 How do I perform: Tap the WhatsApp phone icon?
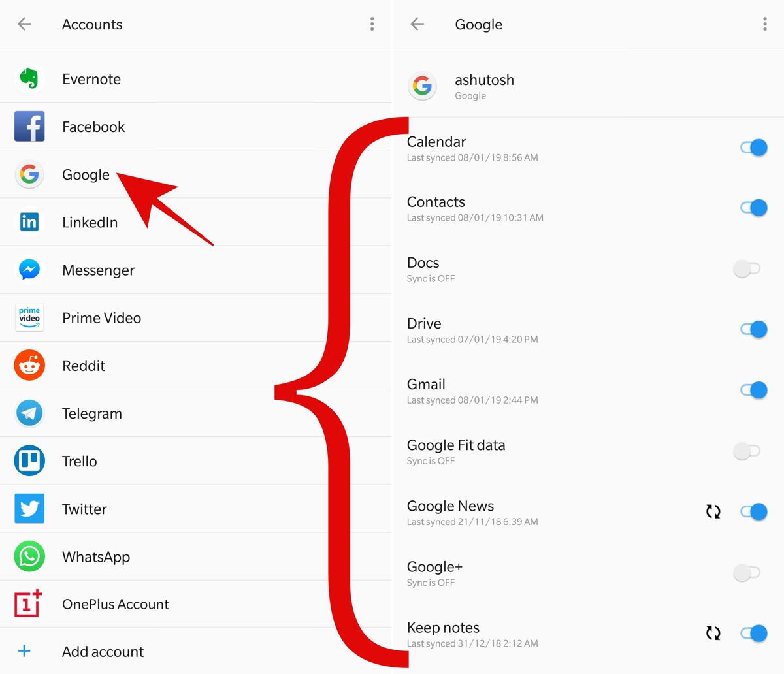29,556
